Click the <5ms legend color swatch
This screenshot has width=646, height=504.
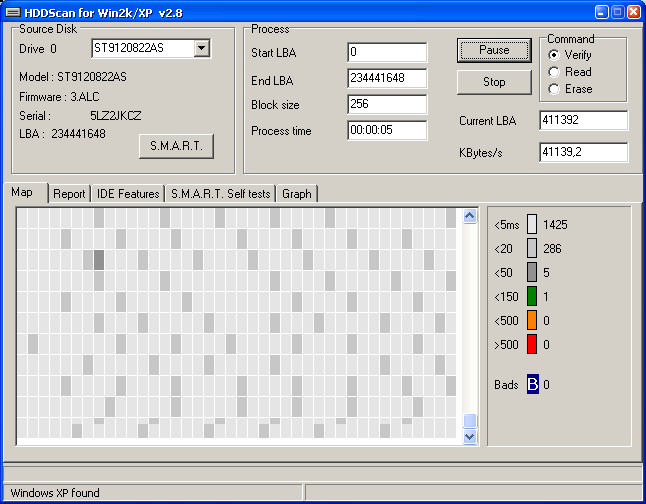[532, 224]
